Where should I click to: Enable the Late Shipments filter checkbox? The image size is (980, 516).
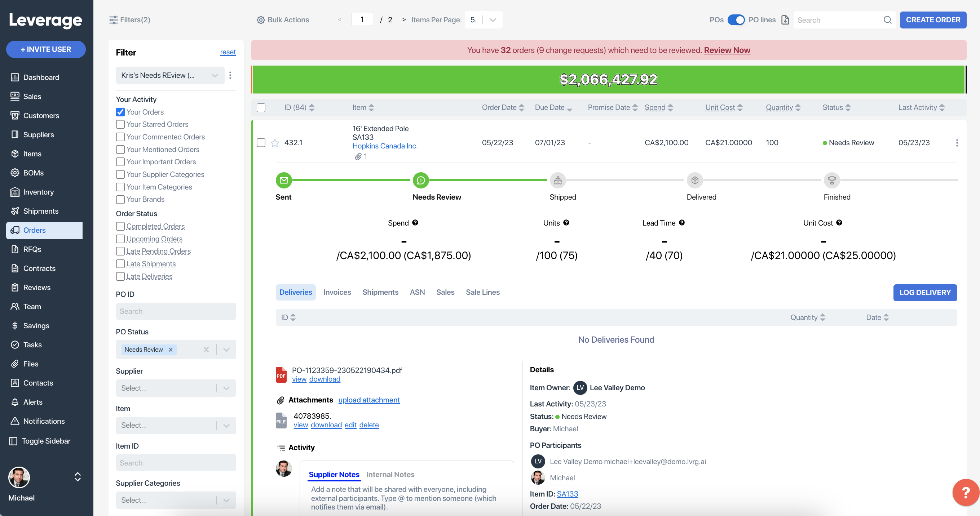(120, 264)
